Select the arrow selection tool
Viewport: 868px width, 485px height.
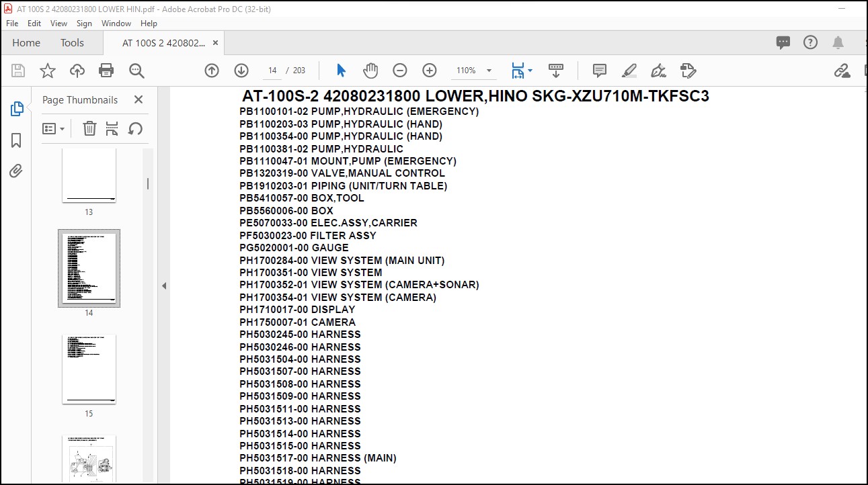click(x=341, y=71)
